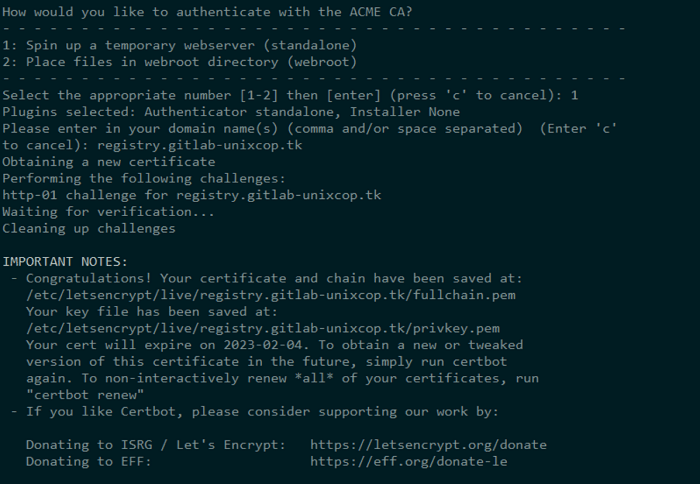The height and width of the screenshot is (484, 700).
Task: Click the http-01 challenge line
Action: (x=192, y=195)
